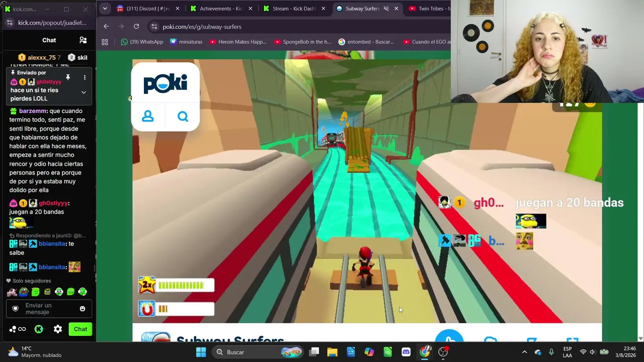
Task: Open chat settings gear
Action: [x=58, y=329]
